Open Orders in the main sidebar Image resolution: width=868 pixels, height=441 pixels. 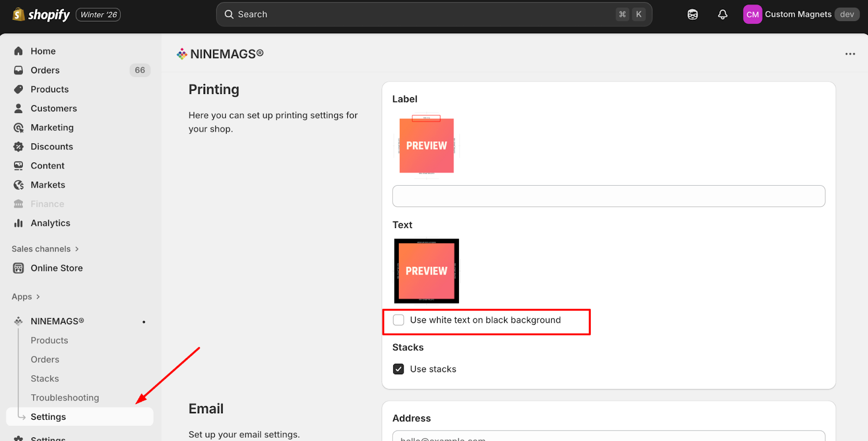pos(45,70)
